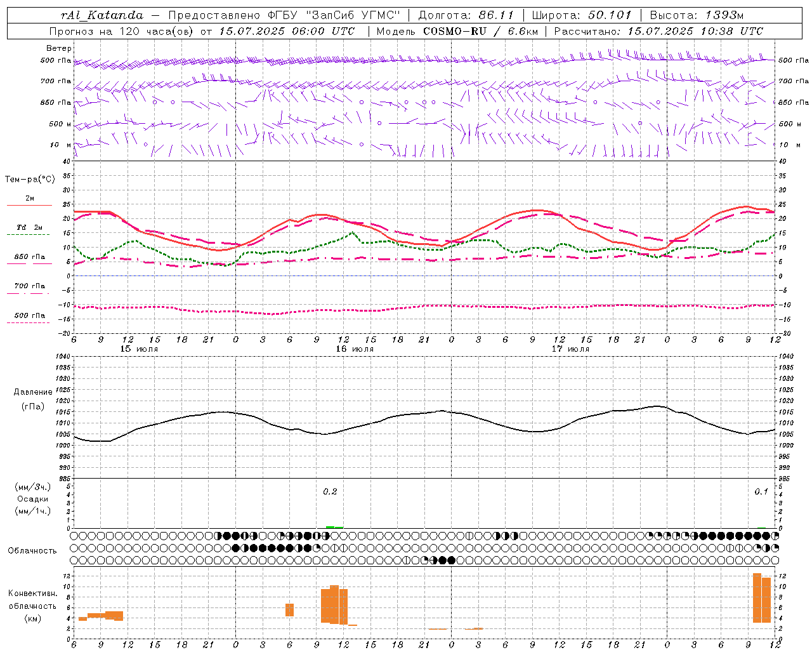
Task: Click the computed time 15.07.2025 10:38 UTC
Action: coord(695,31)
